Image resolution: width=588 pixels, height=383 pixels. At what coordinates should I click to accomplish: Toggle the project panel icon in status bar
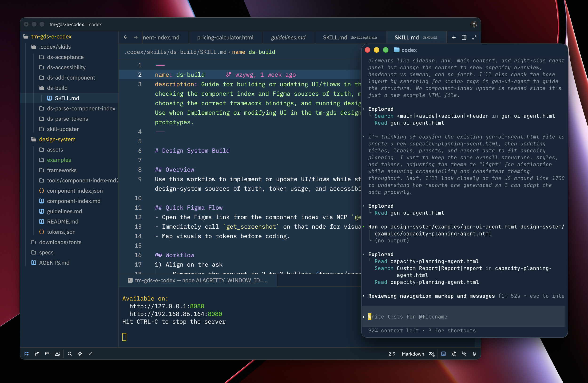(x=26, y=354)
